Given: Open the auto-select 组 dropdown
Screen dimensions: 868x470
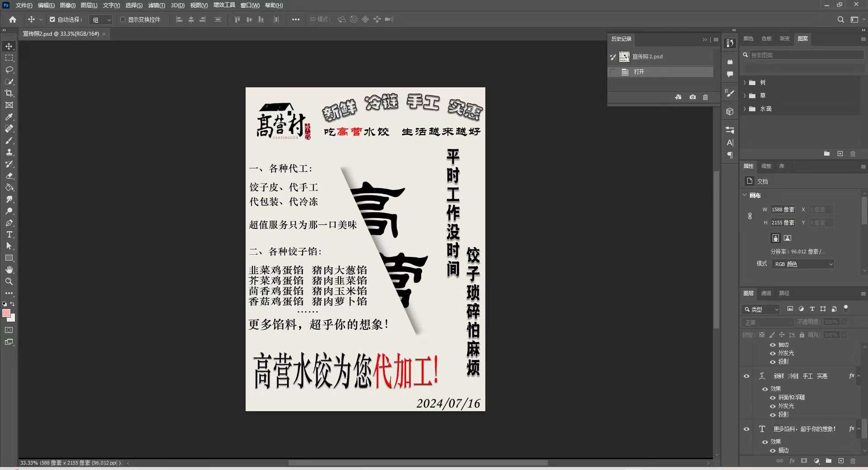Looking at the screenshot, I should coord(101,20).
